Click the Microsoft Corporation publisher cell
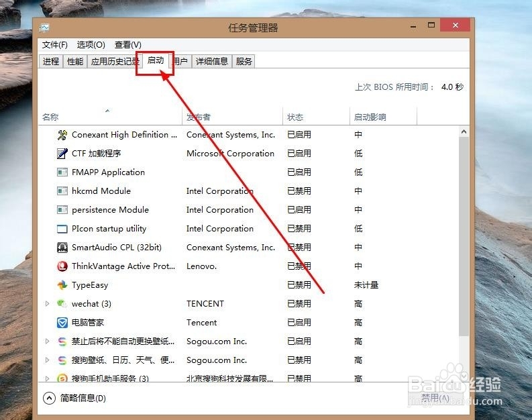Screen dimensions: 532x420 [x=230, y=154]
